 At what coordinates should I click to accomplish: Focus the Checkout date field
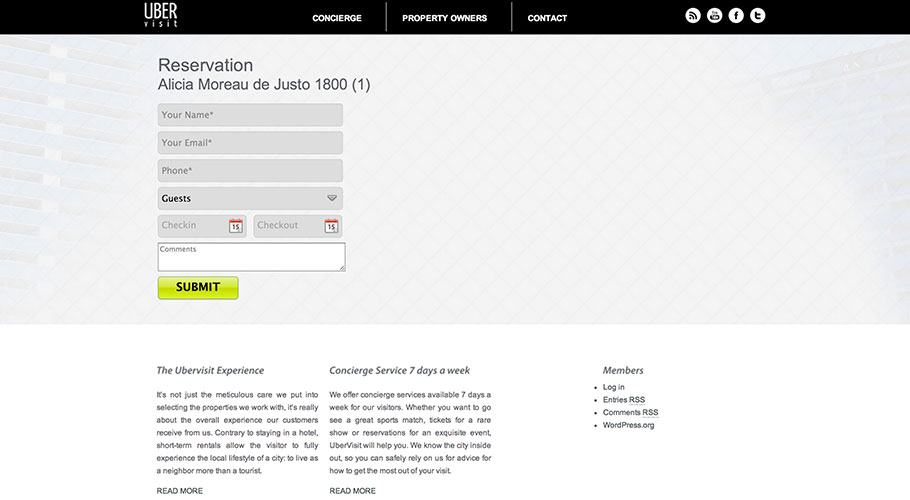[x=298, y=226]
